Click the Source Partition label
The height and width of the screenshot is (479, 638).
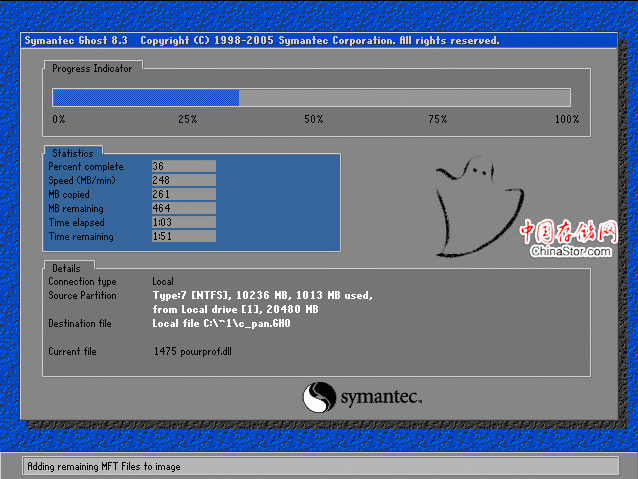[82, 295]
